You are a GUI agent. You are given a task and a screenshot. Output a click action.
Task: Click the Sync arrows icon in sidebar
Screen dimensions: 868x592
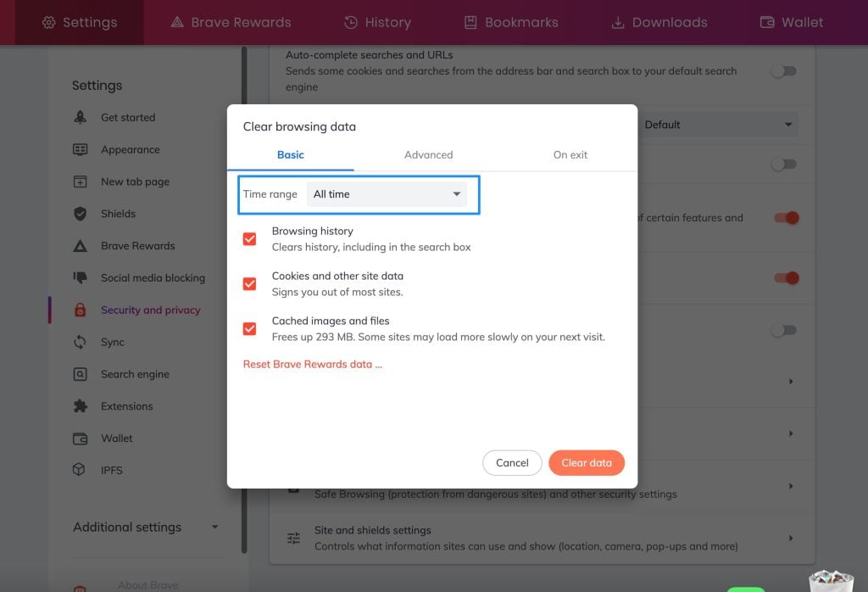[x=81, y=343]
